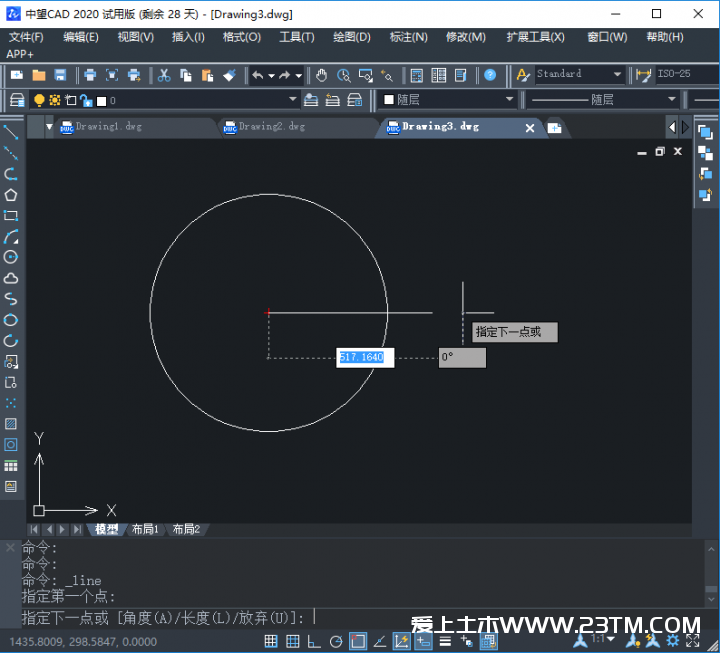Open workspace settings gear in status bar
Viewport: 720px width, 653px height.
pyautogui.click(x=673, y=640)
